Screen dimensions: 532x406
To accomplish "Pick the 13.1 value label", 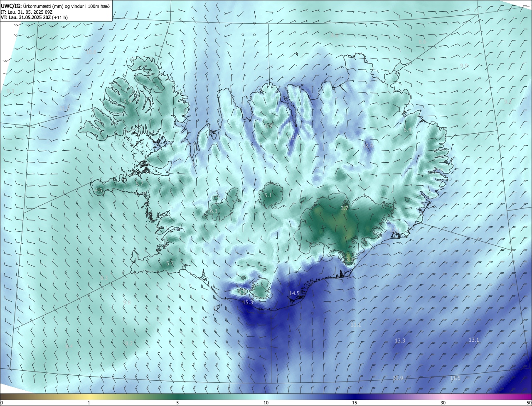I will point(474,340).
